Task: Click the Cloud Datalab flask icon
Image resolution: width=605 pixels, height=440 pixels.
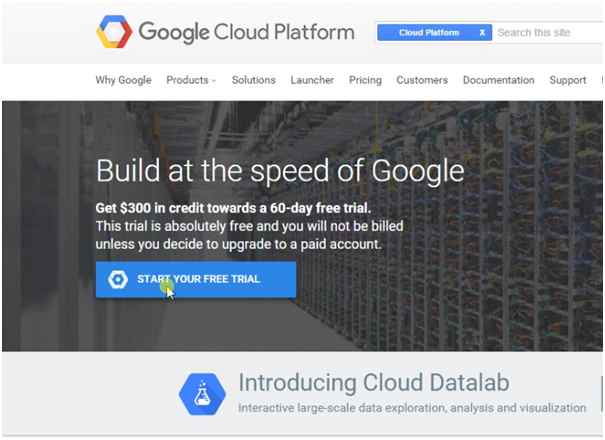Action: pos(202,394)
